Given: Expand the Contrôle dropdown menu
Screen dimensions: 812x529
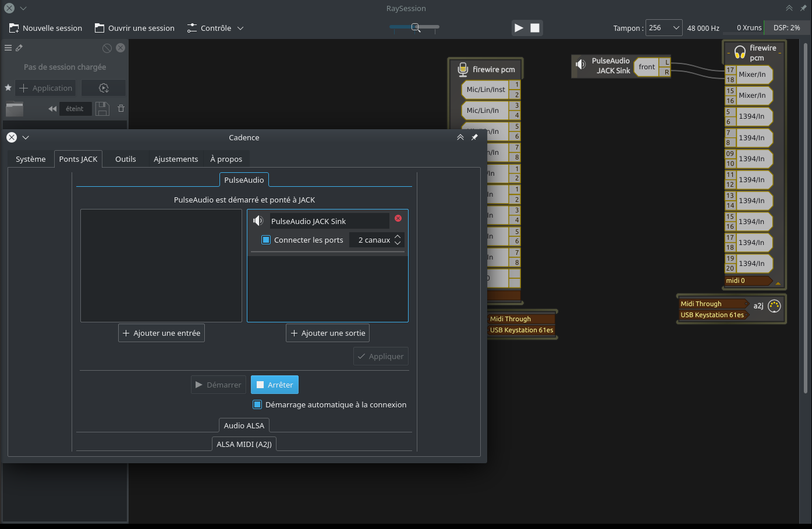Looking at the screenshot, I should click(215, 28).
